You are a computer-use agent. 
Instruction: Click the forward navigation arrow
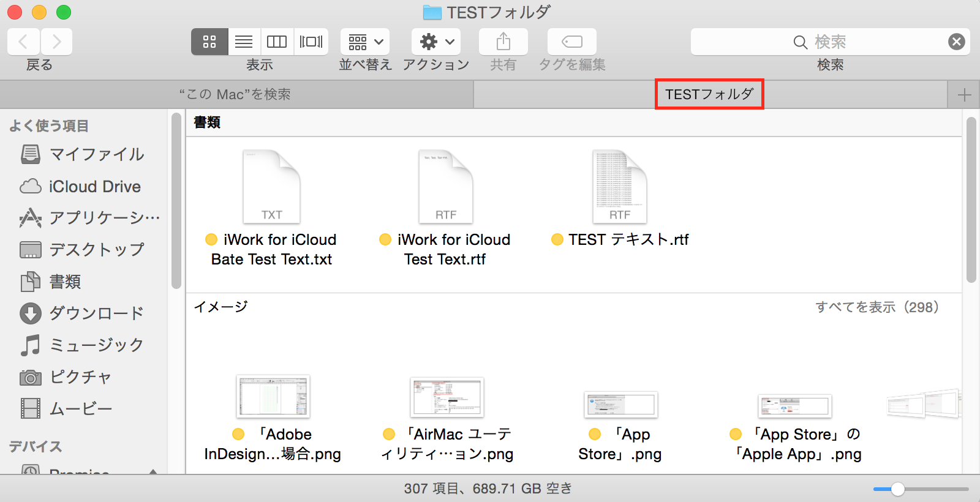coord(56,42)
